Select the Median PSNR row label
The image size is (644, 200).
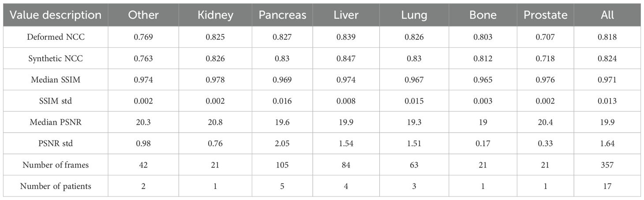coord(56,122)
